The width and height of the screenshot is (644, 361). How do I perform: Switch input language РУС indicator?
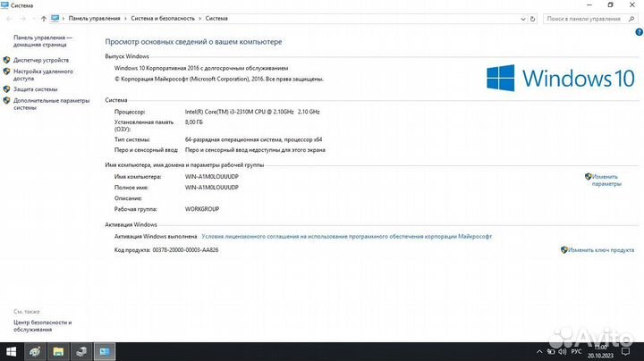576,351
